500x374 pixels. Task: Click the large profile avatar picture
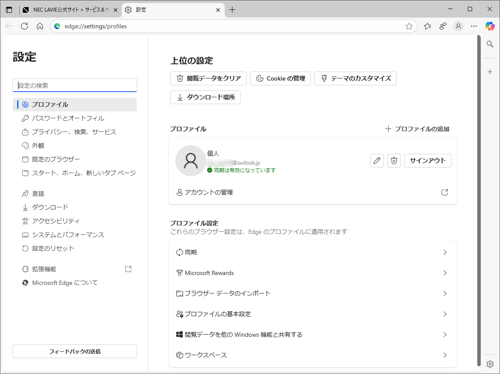(191, 161)
